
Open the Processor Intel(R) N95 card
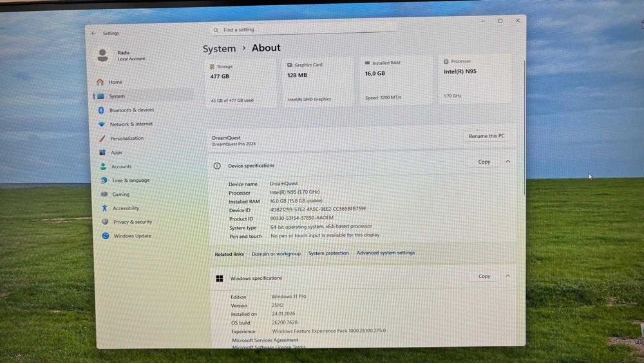[x=475, y=79]
